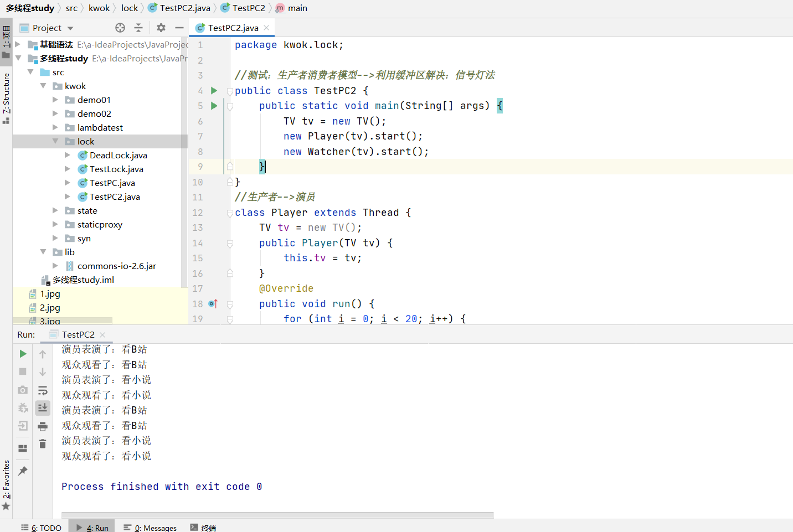The height and width of the screenshot is (532, 793).
Task: Toggle soft-wrap in Run console
Action: point(43,390)
